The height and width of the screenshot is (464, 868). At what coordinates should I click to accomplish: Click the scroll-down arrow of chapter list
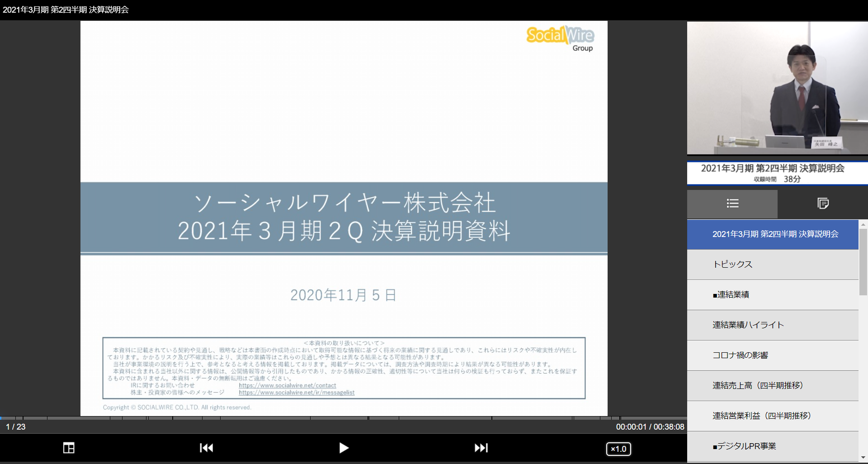863,458
